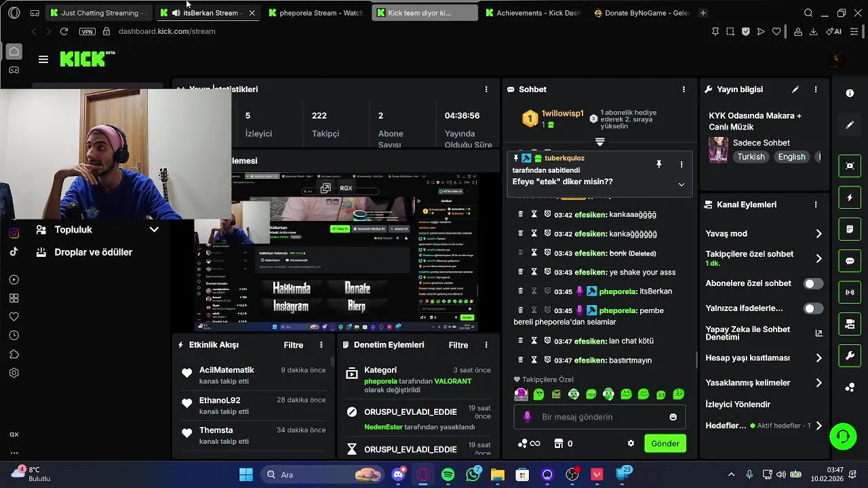This screenshot has height=488, width=868.
Task: Click the chat panel scrollbar
Action: pyautogui.click(x=696, y=360)
